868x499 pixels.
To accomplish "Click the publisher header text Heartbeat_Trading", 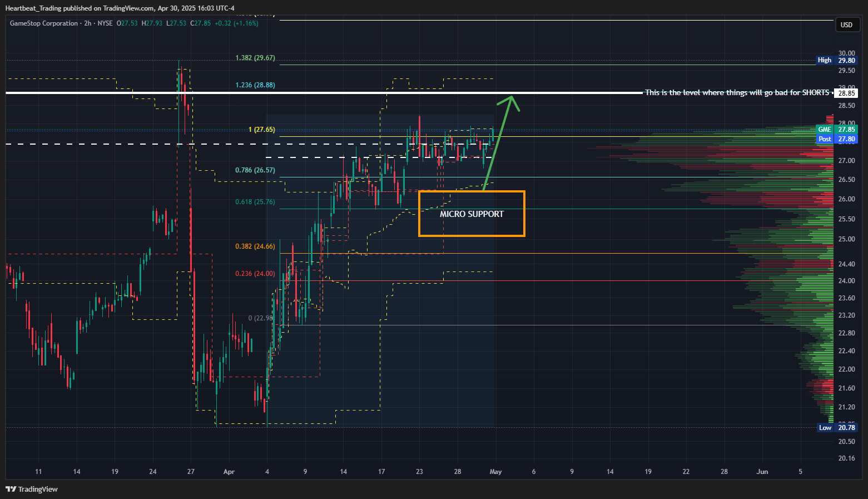I will pyautogui.click(x=33, y=8).
